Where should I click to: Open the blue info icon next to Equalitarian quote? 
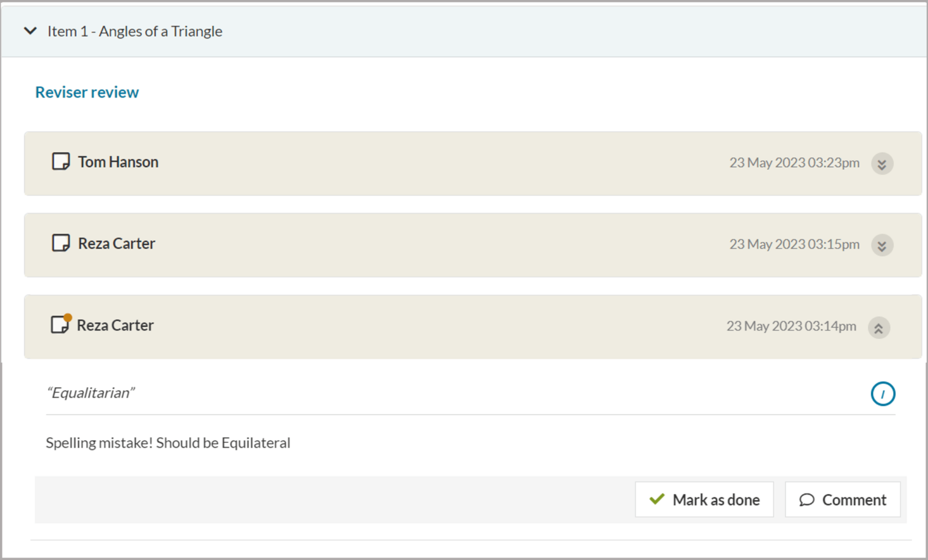click(883, 393)
